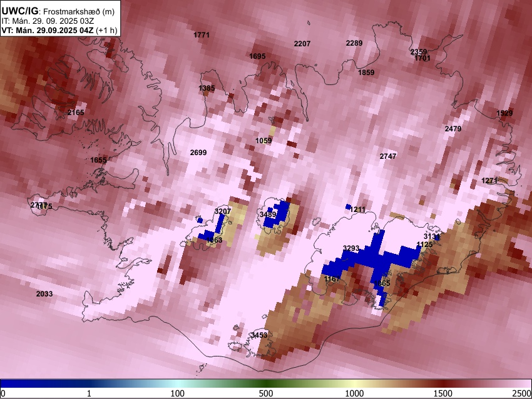Click the glacier value 3293

351,248
